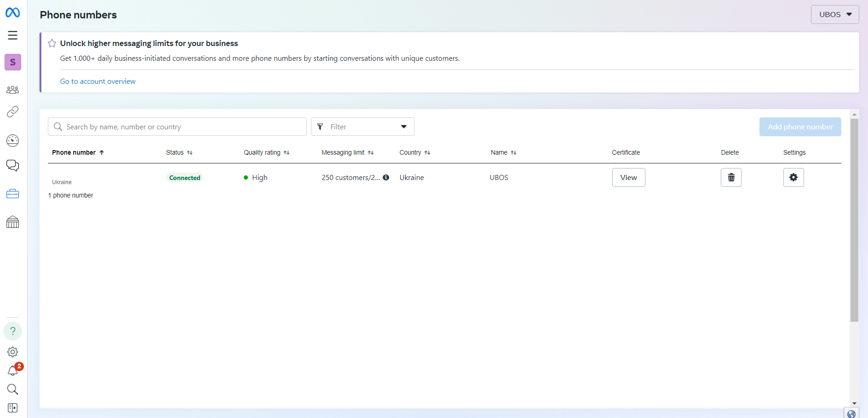The width and height of the screenshot is (868, 418).
Task: Click Go to account overview link
Action: click(x=98, y=81)
